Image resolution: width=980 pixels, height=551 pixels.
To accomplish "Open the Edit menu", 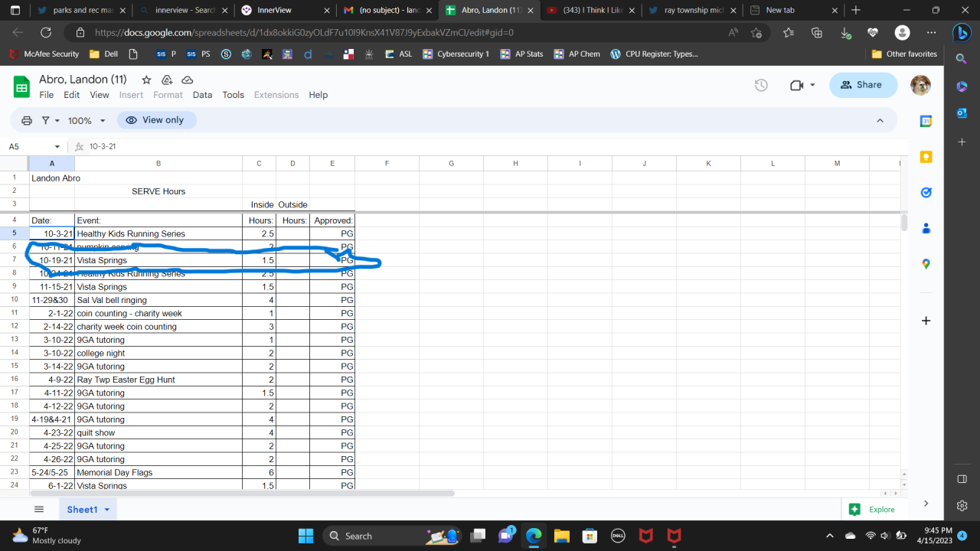I will tap(71, 95).
